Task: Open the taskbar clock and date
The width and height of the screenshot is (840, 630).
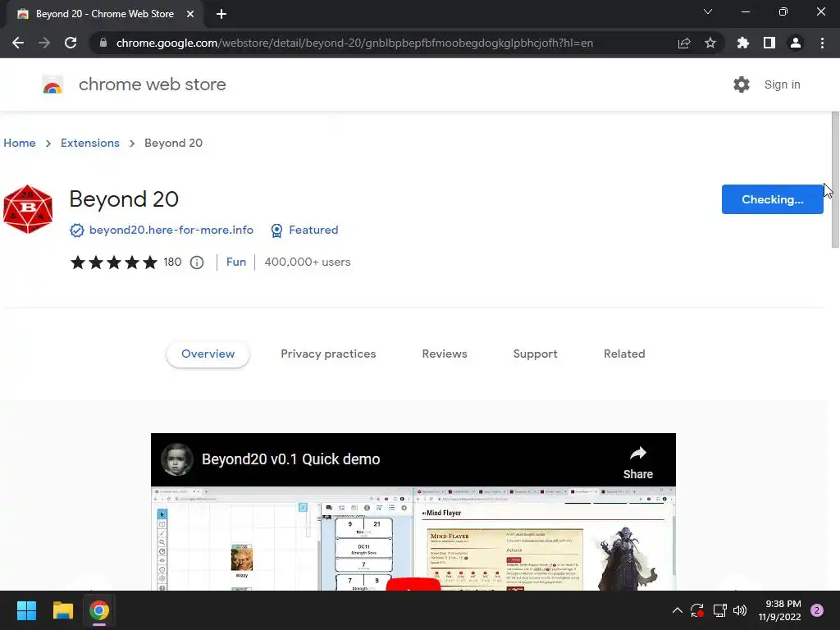Action: [779, 610]
